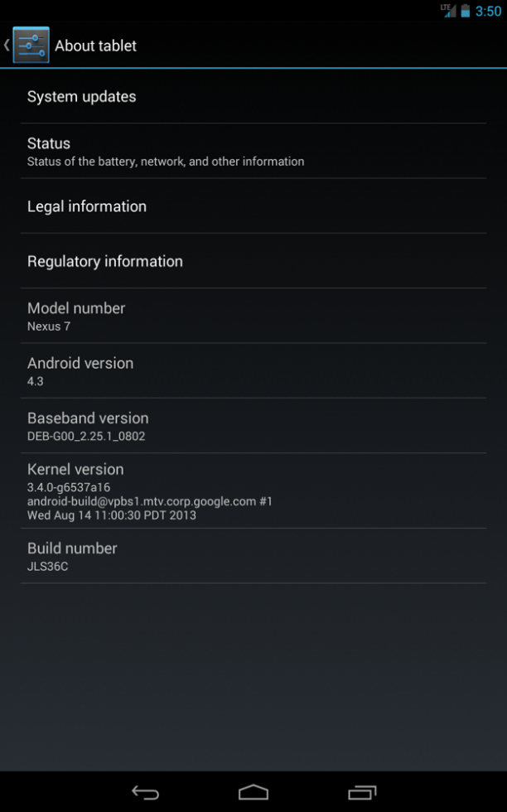The width and height of the screenshot is (507, 812).
Task: Tap the Kernel version row
Action: point(254,491)
